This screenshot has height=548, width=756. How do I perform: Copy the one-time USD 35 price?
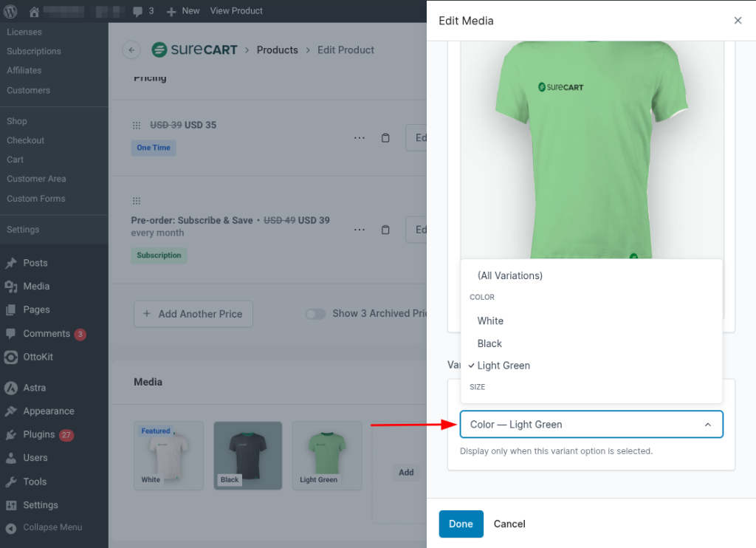(x=385, y=138)
